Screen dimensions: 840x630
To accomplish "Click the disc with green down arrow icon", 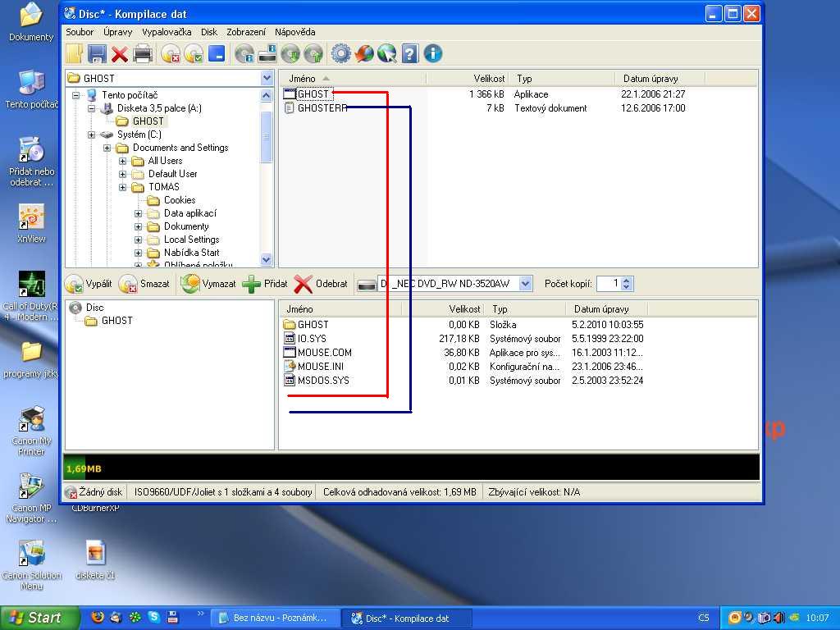I will click(x=291, y=53).
